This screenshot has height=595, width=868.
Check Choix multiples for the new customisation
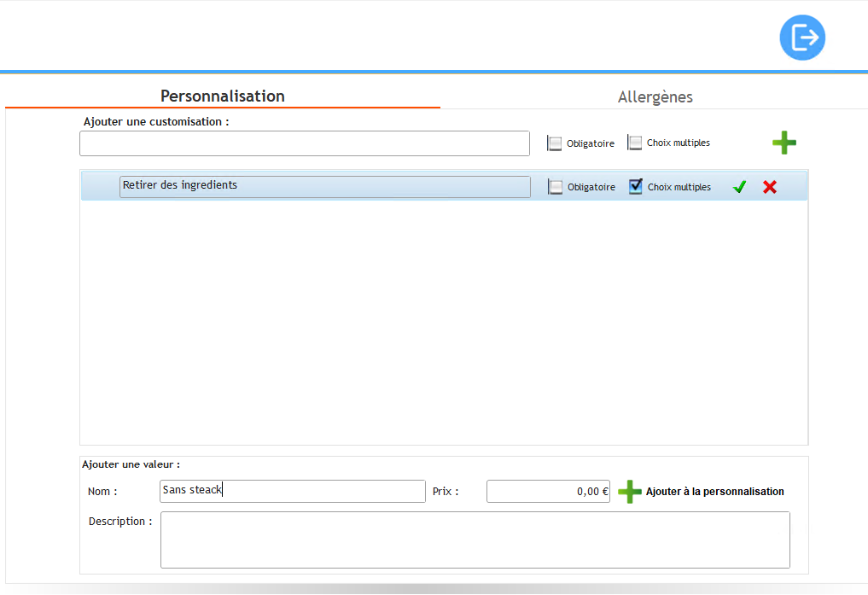(635, 143)
